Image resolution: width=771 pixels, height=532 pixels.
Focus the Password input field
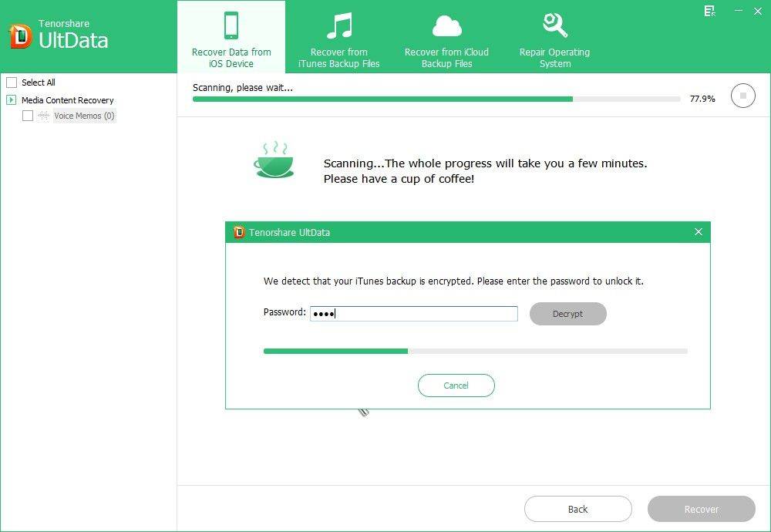click(x=413, y=314)
